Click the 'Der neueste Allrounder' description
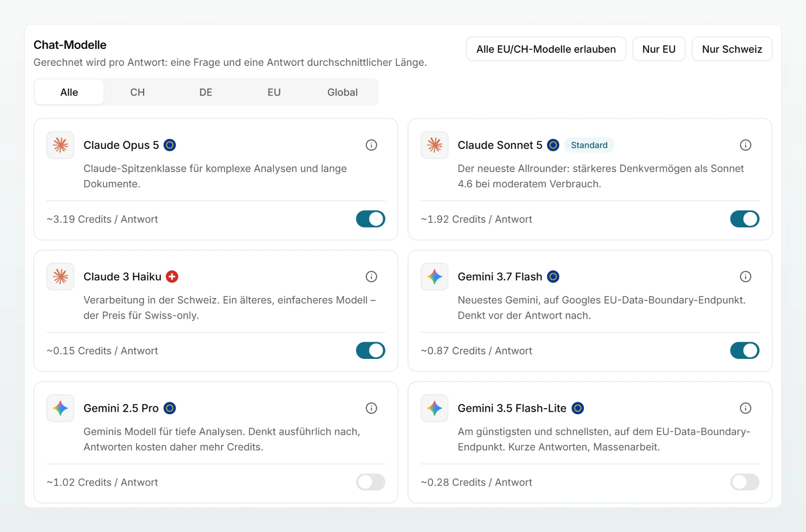Viewport: 806px width, 532px height. point(601,176)
